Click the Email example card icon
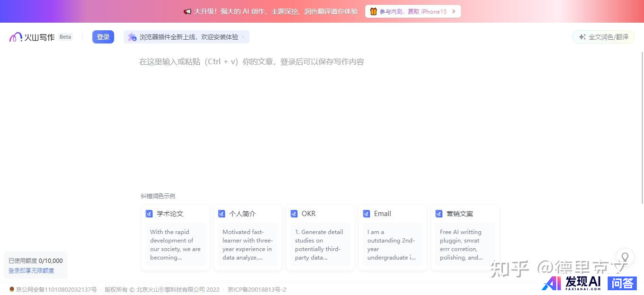 point(367,214)
